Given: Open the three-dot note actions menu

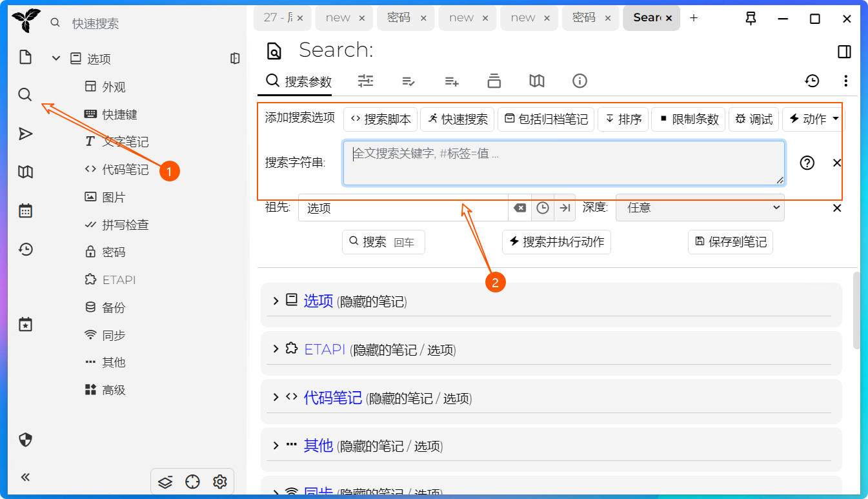Looking at the screenshot, I should [845, 81].
